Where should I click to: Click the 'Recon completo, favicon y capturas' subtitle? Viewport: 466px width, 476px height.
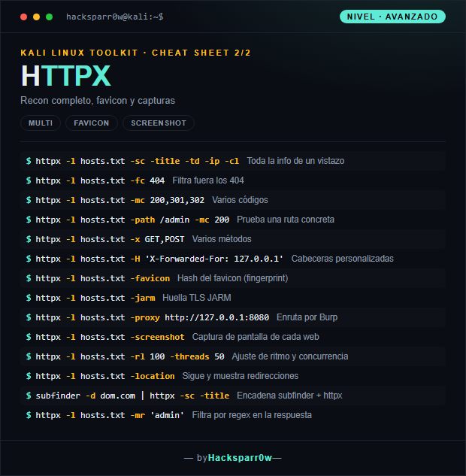coord(98,101)
